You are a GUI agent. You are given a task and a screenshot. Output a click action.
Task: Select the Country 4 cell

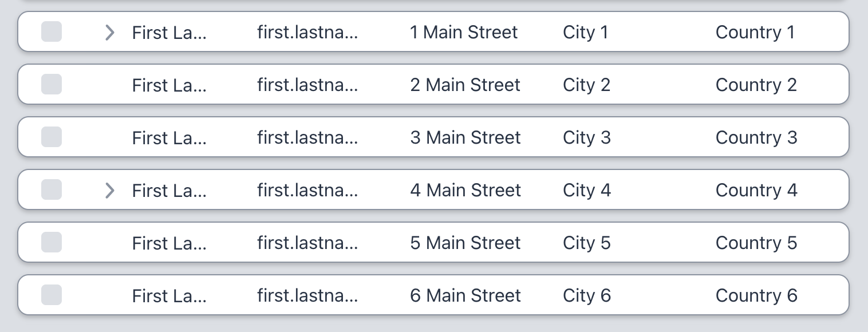coord(756,191)
